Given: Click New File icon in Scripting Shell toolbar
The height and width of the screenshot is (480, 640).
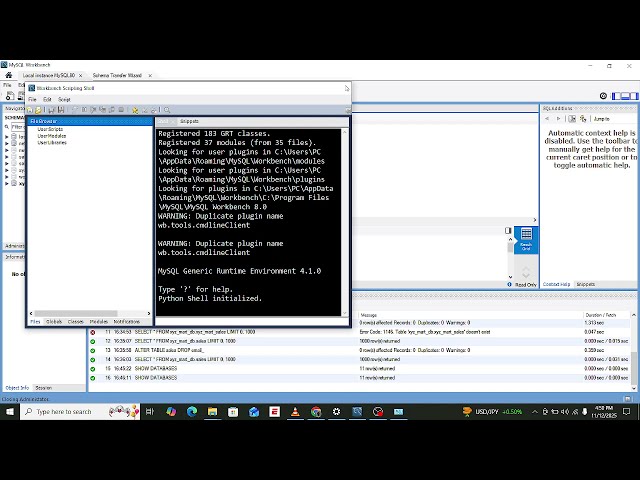Looking at the screenshot, I should pos(30,110).
